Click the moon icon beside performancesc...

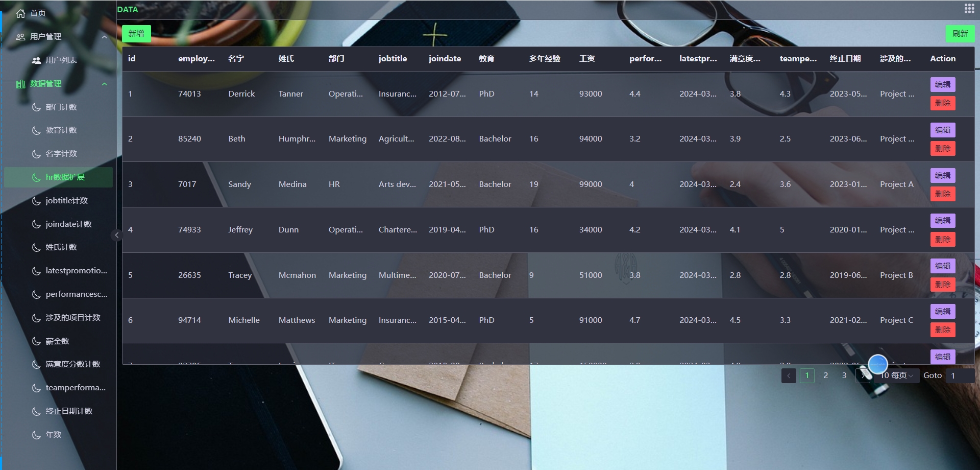(x=36, y=294)
